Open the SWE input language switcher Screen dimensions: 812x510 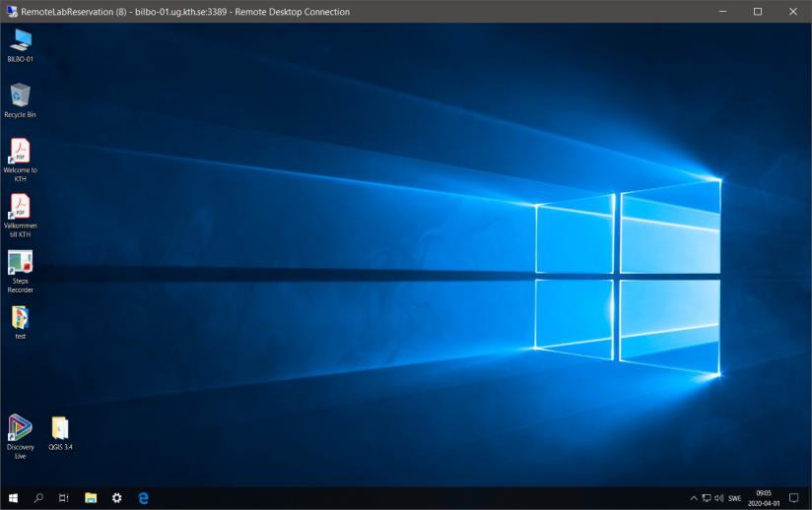pyautogui.click(x=735, y=498)
